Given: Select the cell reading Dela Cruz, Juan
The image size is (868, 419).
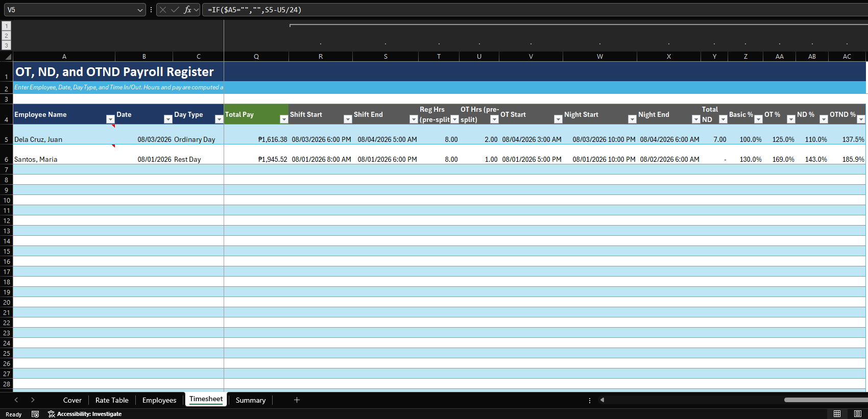Looking at the screenshot, I should 64,134.
